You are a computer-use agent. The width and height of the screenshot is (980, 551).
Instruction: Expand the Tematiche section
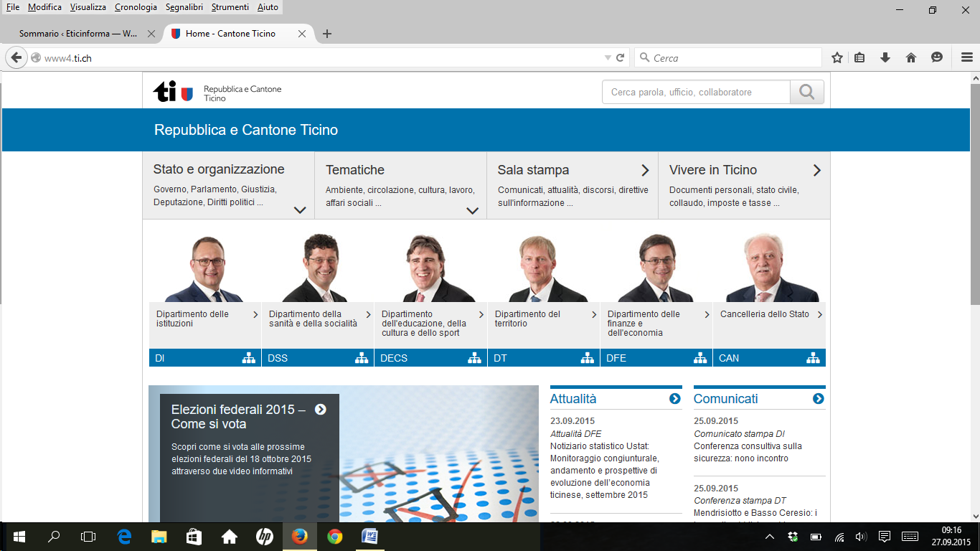tap(472, 210)
